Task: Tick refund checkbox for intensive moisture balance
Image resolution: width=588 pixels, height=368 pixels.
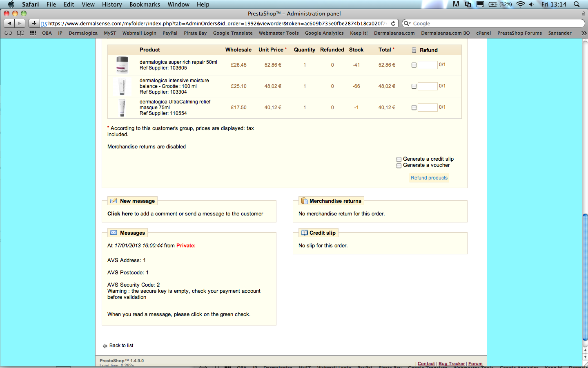Action: pyautogui.click(x=414, y=86)
